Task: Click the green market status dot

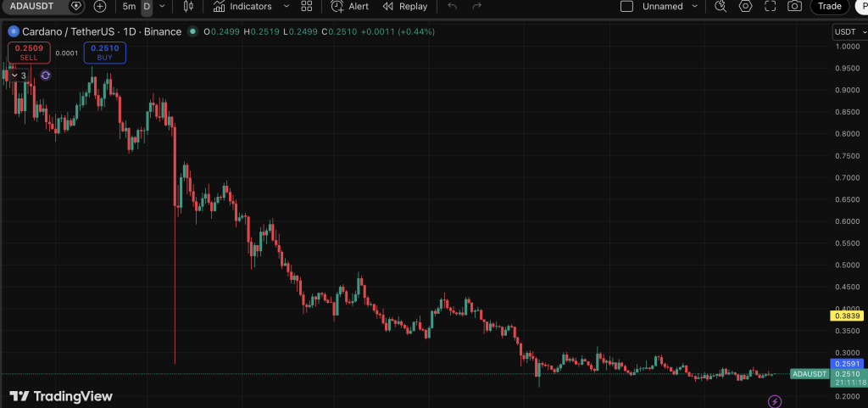Action: coord(192,31)
